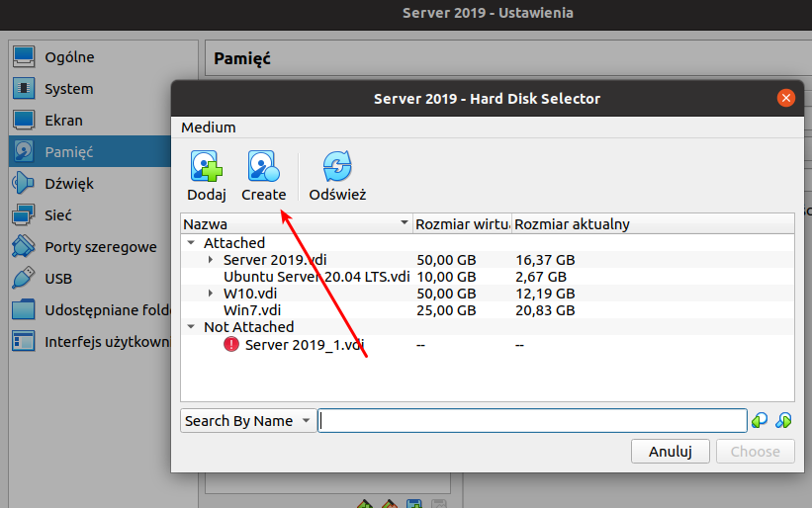Screen dimensions: 812x508
Task: Click the red warning icon by Server 2019_1.vdi
Action: pos(231,344)
